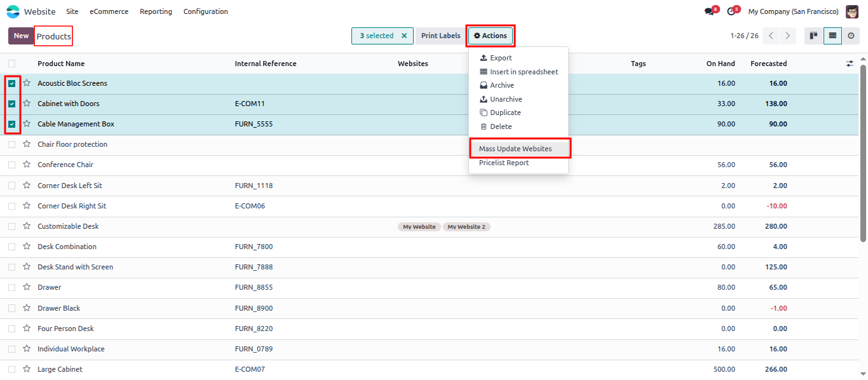
Task: Check Conference Chair row checkbox
Action: (12, 165)
